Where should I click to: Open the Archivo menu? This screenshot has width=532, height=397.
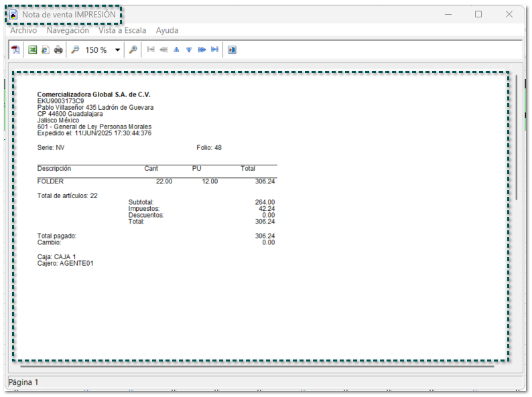23,31
